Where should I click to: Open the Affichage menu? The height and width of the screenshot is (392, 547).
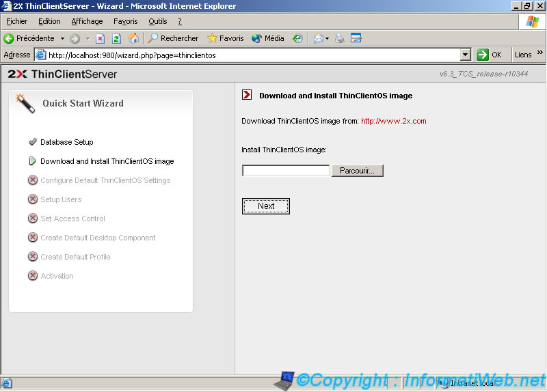(87, 21)
